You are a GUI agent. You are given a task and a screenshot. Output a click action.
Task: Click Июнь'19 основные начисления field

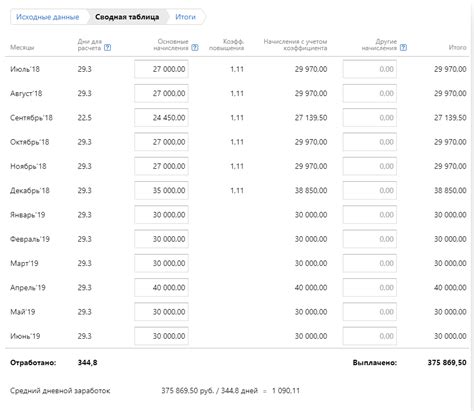pyautogui.click(x=161, y=336)
